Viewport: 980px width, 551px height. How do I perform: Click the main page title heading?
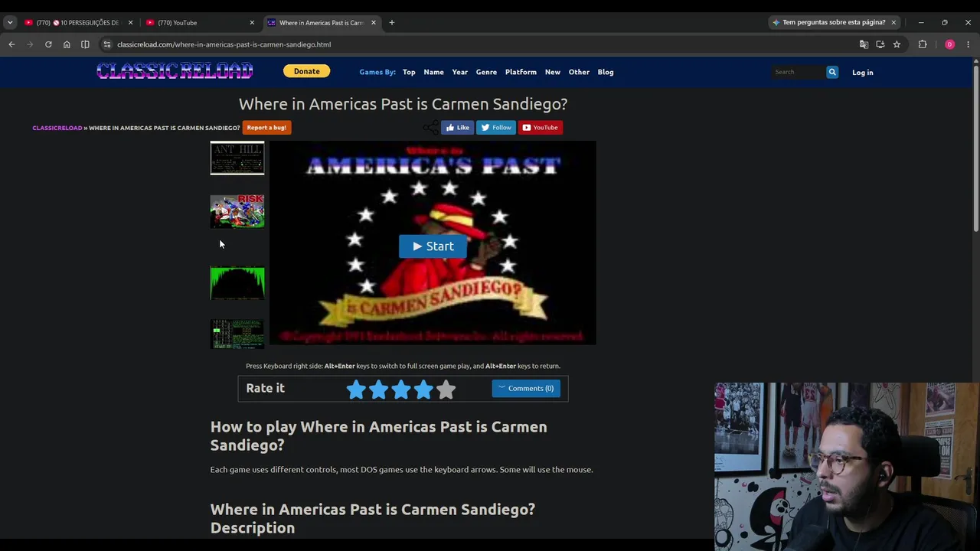[x=403, y=104]
